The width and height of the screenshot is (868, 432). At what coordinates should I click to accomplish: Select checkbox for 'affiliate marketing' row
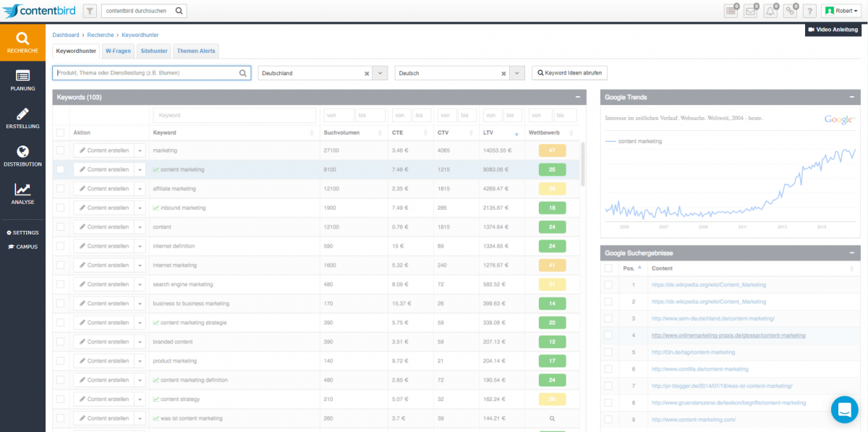tap(61, 189)
